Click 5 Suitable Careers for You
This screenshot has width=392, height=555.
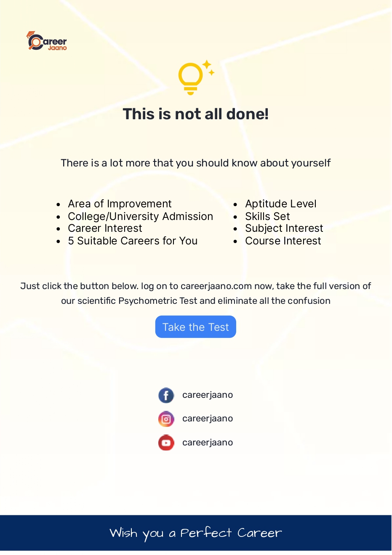[133, 241]
